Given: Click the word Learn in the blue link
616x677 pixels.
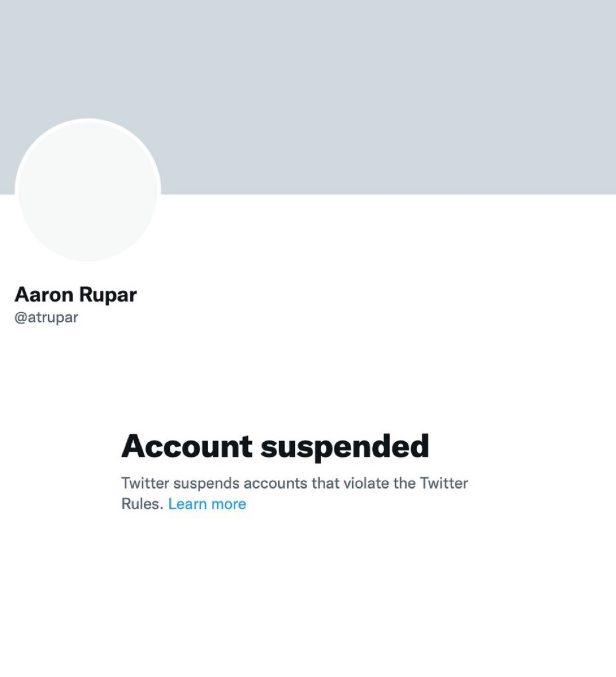Looking at the screenshot, I should [188, 503].
